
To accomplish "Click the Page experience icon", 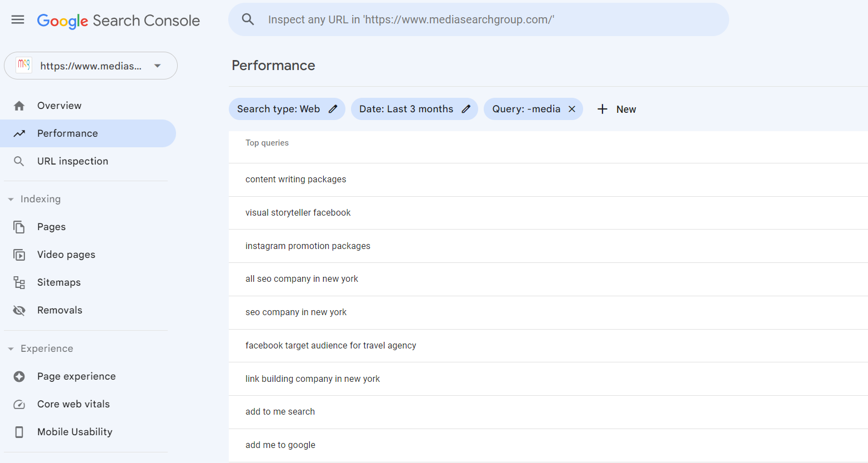I will (x=19, y=376).
